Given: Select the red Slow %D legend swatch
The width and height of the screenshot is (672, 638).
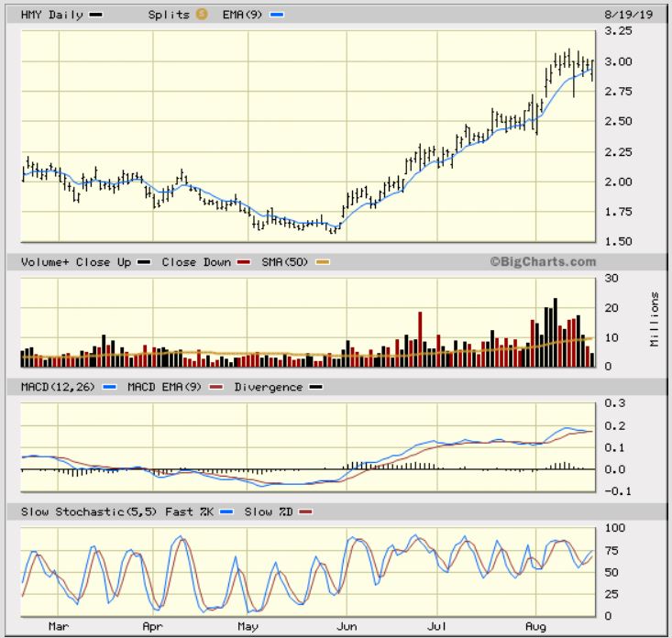Looking at the screenshot, I should click(x=307, y=511).
